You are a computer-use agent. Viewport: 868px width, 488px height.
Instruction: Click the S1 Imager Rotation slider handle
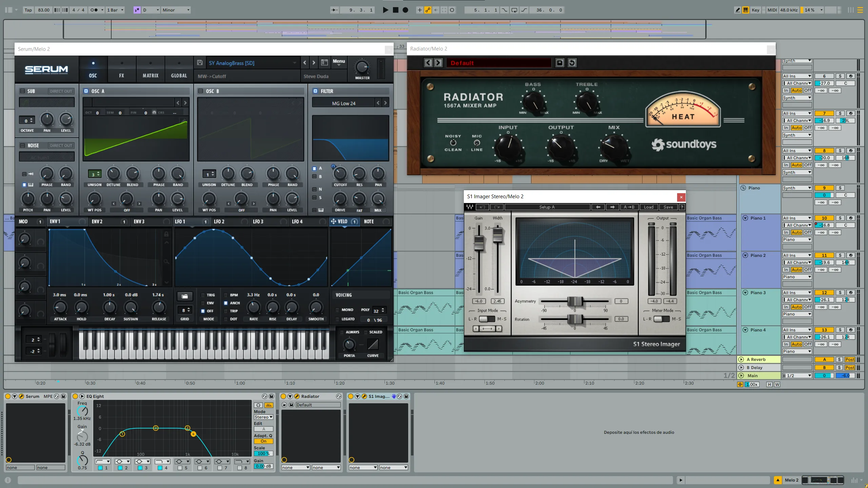click(x=575, y=319)
